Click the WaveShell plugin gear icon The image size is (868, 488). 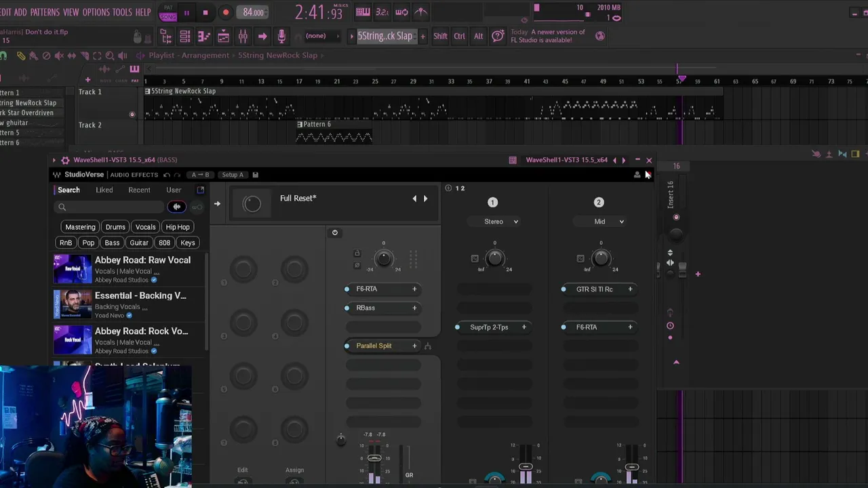(x=65, y=160)
